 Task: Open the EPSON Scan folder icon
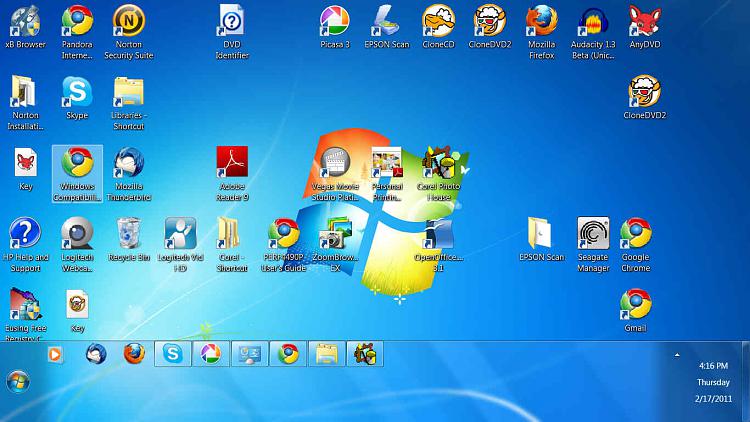click(x=541, y=233)
